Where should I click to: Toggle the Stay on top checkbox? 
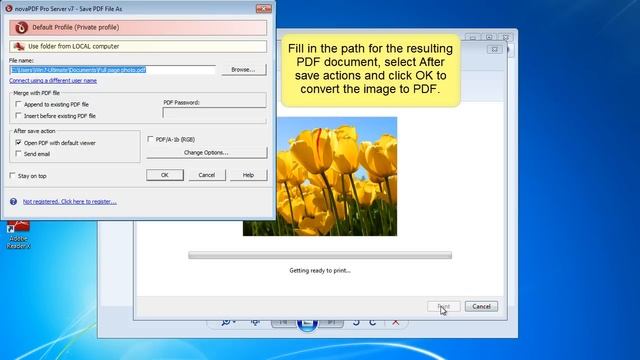pos(12,176)
